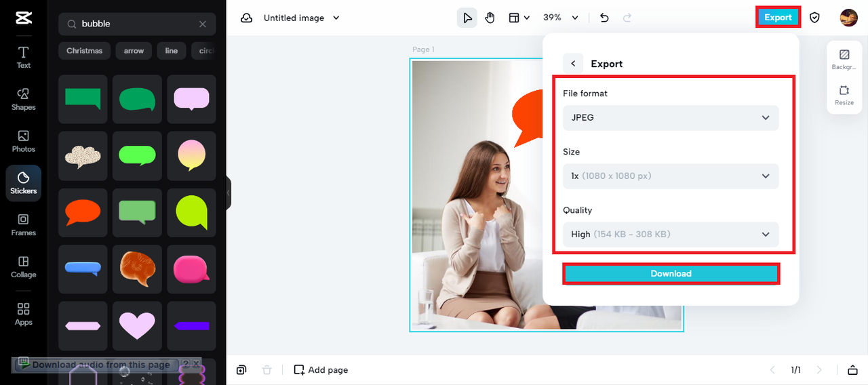Click the cloud save status icon
Image resolution: width=868 pixels, height=385 pixels.
(x=247, y=18)
